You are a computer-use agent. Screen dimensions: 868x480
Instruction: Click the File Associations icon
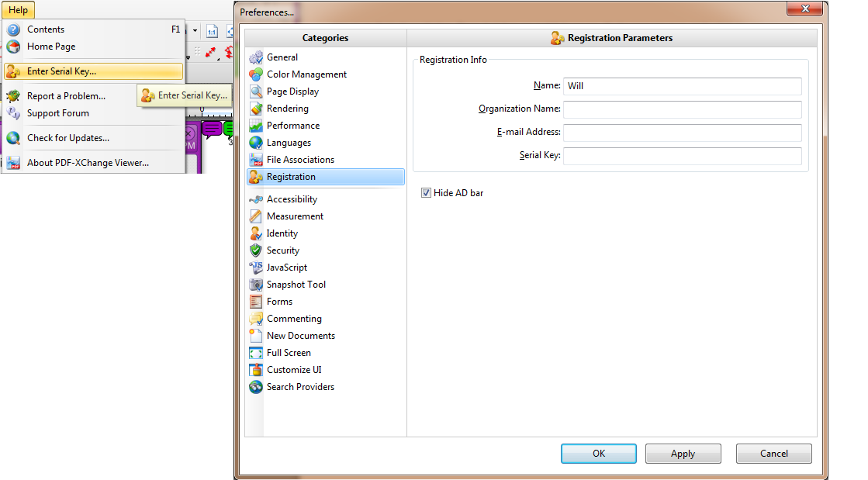[x=256, y=160]
